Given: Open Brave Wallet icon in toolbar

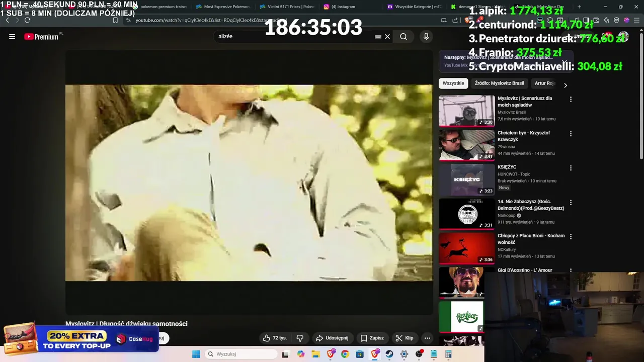Looking at the screenshot, I should point(596,20).
